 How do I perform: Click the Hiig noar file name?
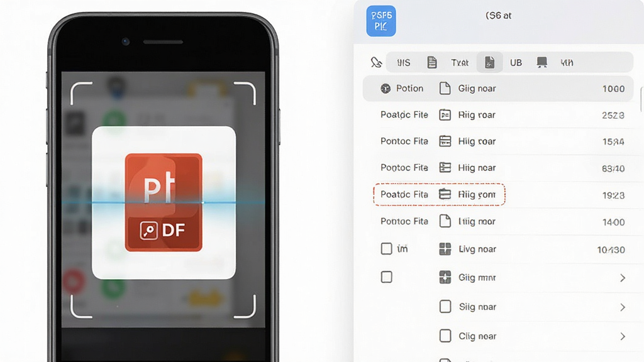(477, 168)
